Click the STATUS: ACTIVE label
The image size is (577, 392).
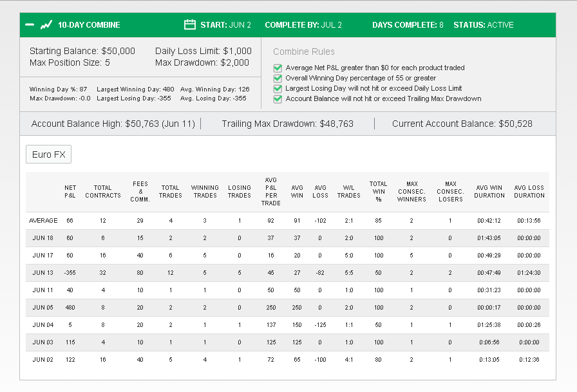483,25
